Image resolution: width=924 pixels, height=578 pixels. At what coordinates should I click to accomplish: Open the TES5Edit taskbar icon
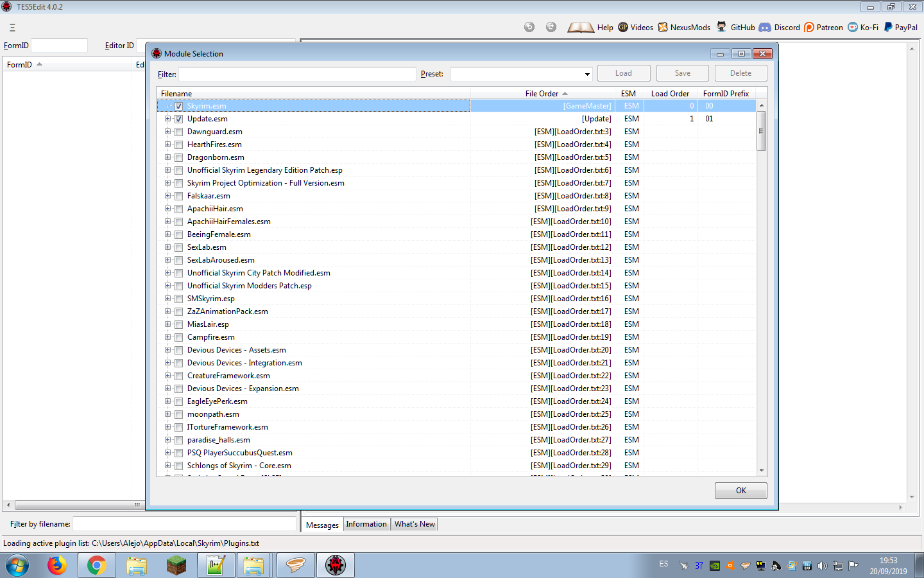pos(336,566)
